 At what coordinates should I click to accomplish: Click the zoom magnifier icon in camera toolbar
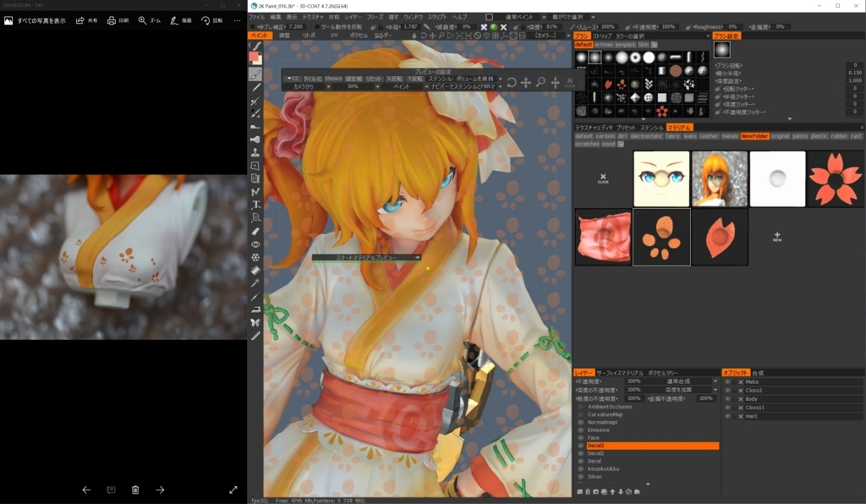(x=441, y=36)
